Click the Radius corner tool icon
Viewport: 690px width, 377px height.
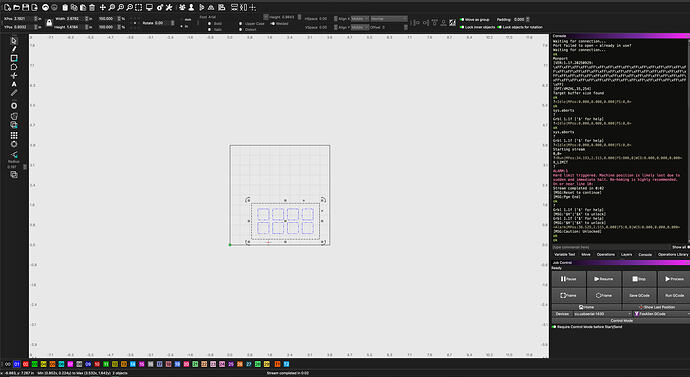[x=14, y=155]
